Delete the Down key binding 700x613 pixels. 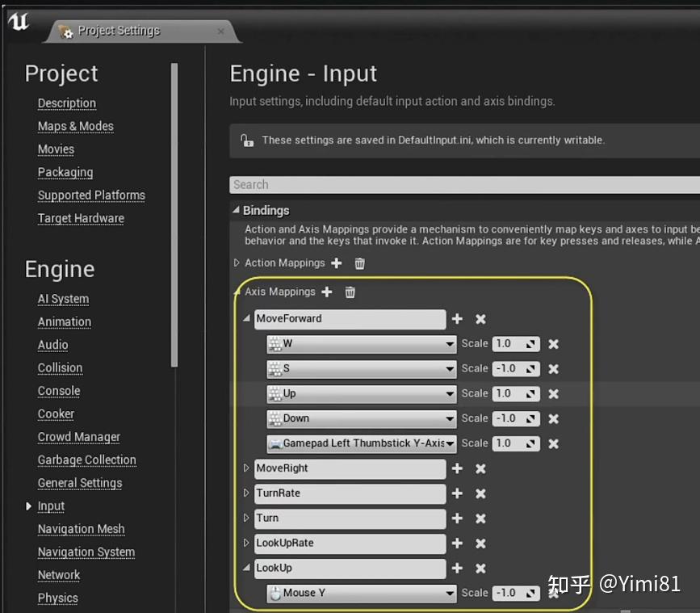[x=553, y=419]
